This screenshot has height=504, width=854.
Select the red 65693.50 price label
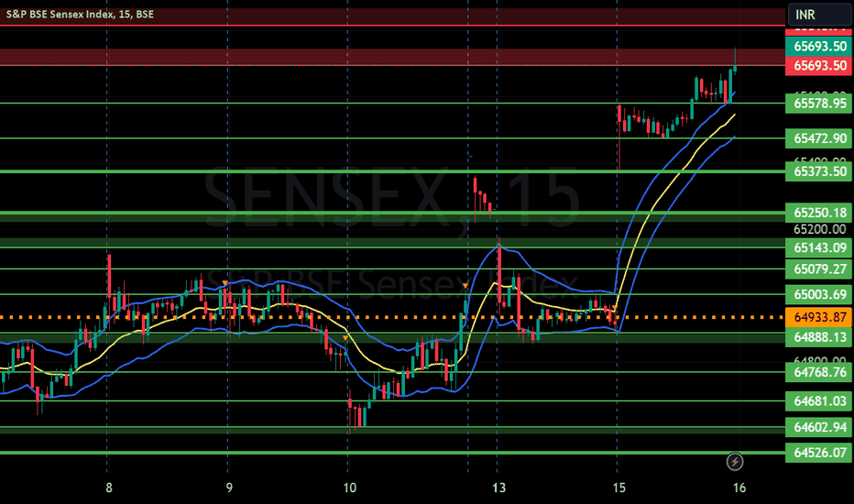click(x=818, y=65)
